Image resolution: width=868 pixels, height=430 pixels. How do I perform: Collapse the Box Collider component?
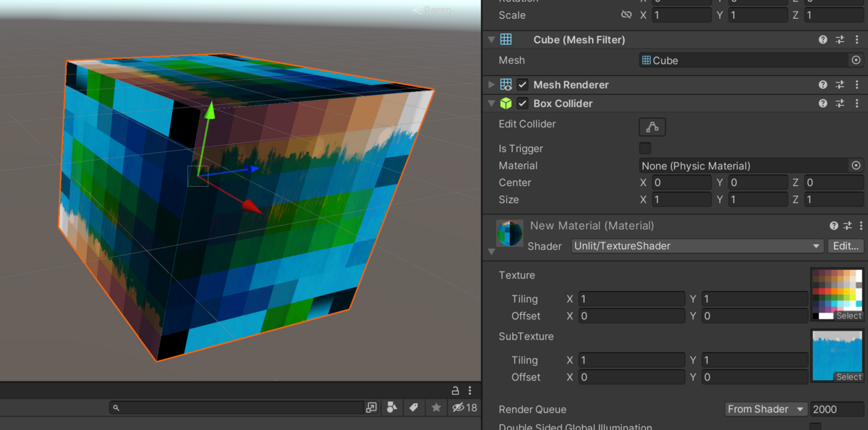[491, 103]
